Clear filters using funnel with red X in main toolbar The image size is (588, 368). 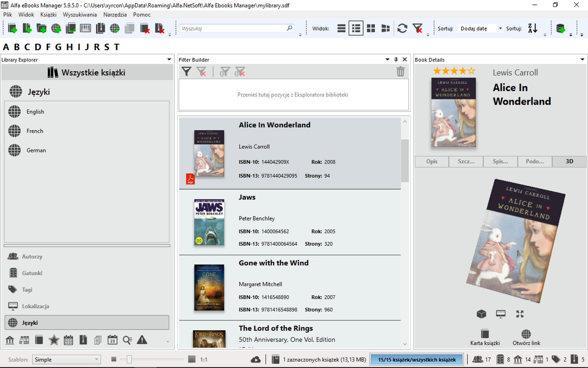[417, 28]
